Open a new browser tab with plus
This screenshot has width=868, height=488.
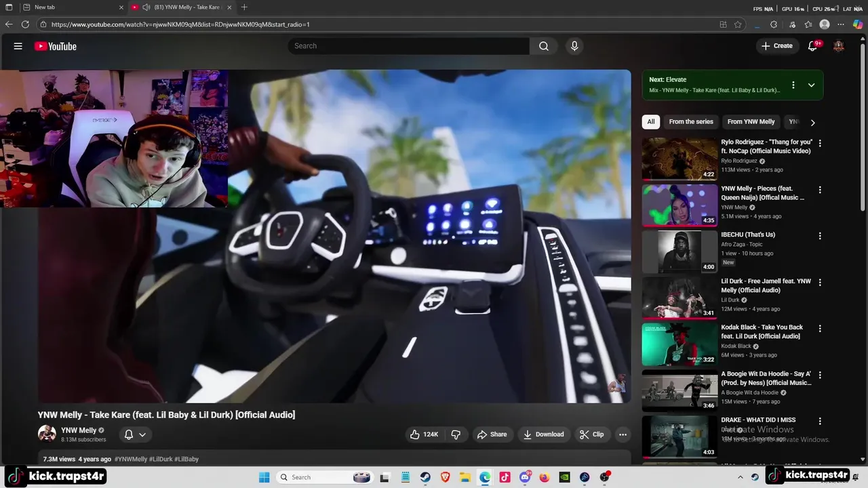pyautogui.click(x=244, y=7)
